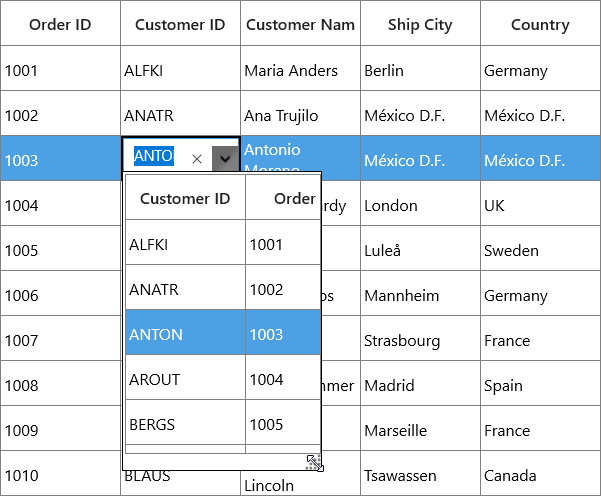Click France country in row 1009
Viewport: 601px width, 496px height.
[x=540, y=430]
